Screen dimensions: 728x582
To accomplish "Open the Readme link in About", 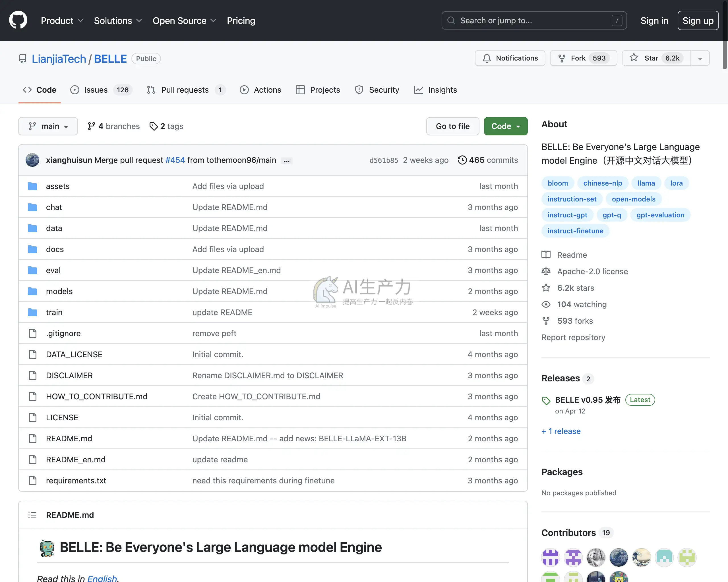I will click(564, 255).
